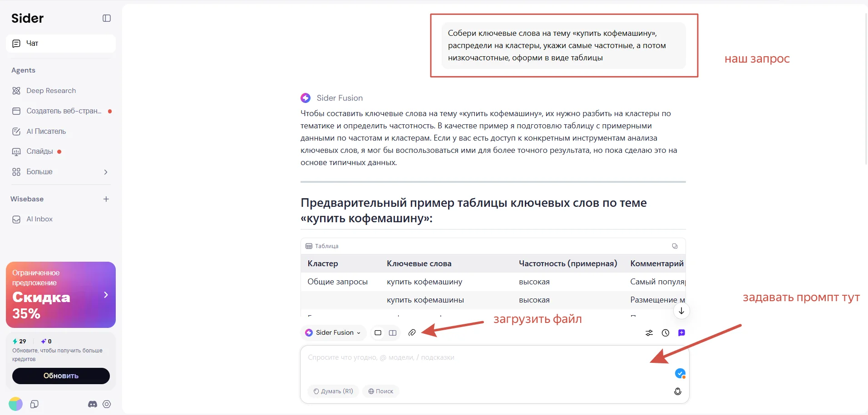Select the купить кофемашину keyword cell
The height and width of the screenshot is (415, 868).
[424, 282]
